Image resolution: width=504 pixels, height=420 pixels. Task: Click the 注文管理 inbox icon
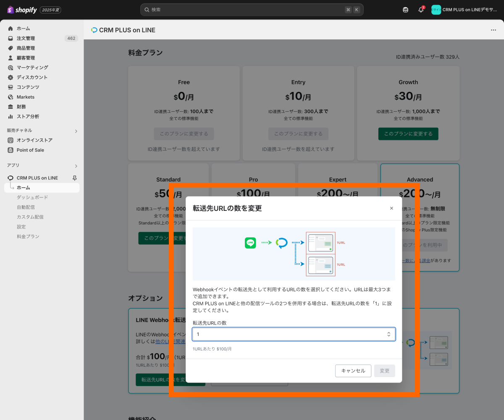10,38
